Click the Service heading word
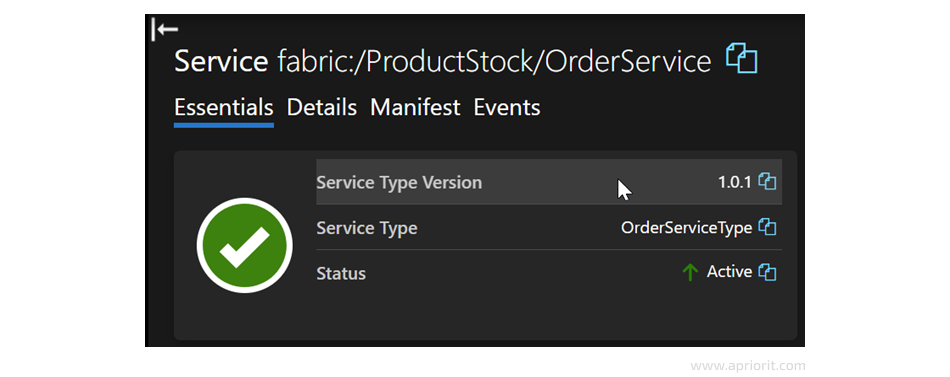This screenshot has height=377, width=950. [221, 61]
